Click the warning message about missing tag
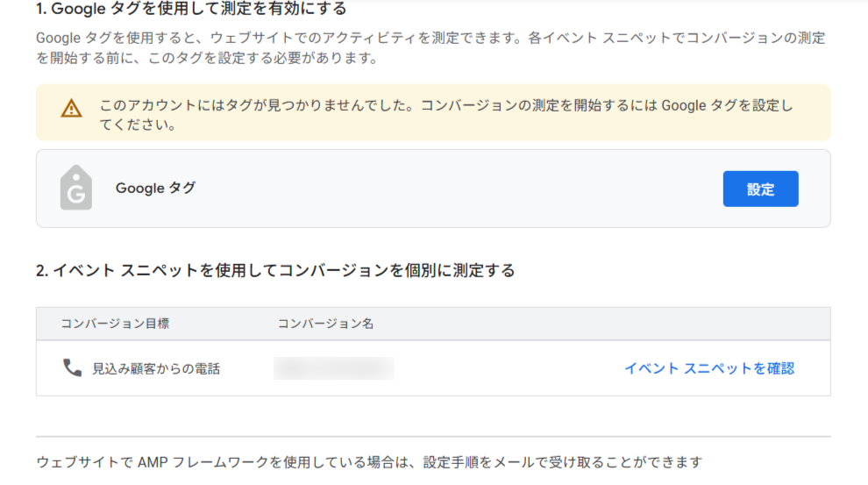Image resolution: width=868 pixels, height=485 pixels. click(445, 106)
